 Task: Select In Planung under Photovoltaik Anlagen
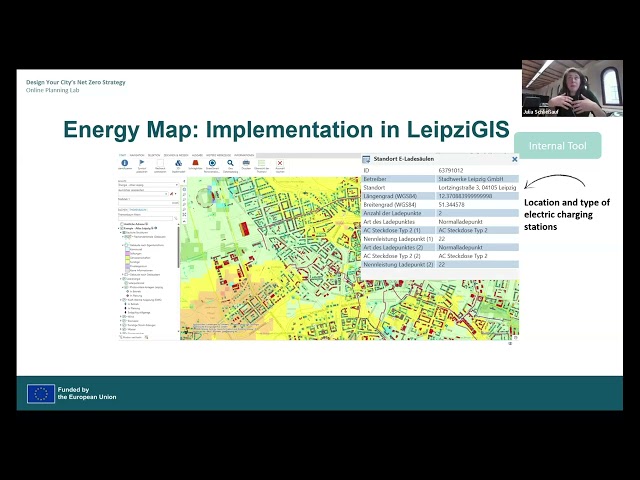(135, 296)
